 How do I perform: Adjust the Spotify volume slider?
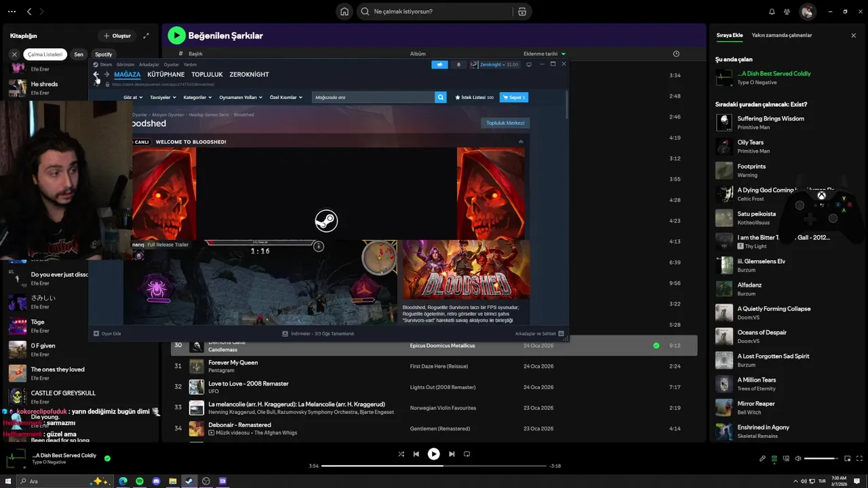pos(821,459)
